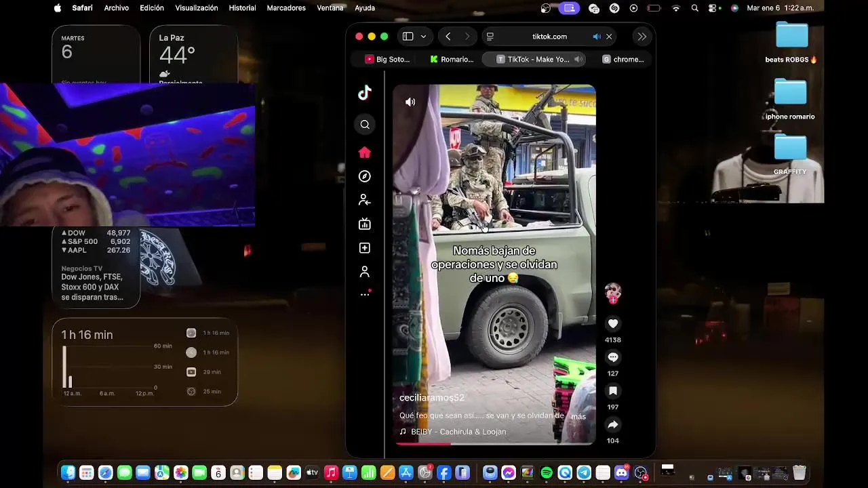Image resolution: width=868 pixels, height=488 pixels.
Task: Open Spotlight search in menu bar
Action: [694, 8]
